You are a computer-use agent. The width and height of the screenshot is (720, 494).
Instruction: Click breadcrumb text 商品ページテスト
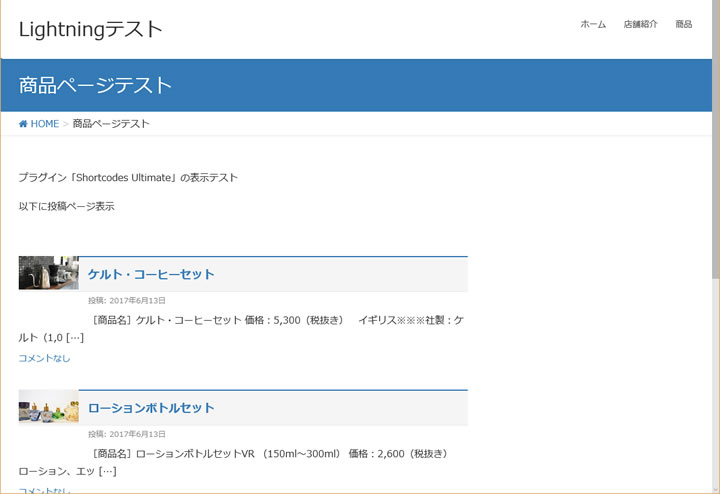point(111,124)
